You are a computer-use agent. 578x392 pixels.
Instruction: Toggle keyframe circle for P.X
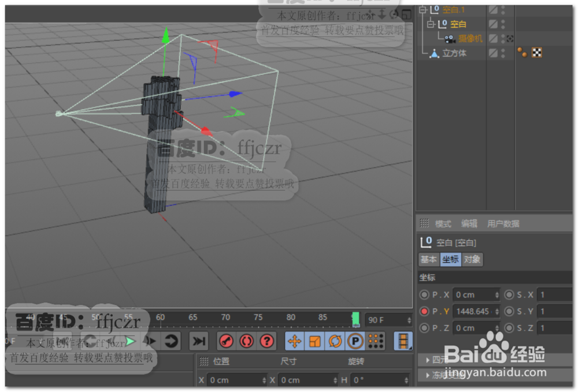pos(424,295)
